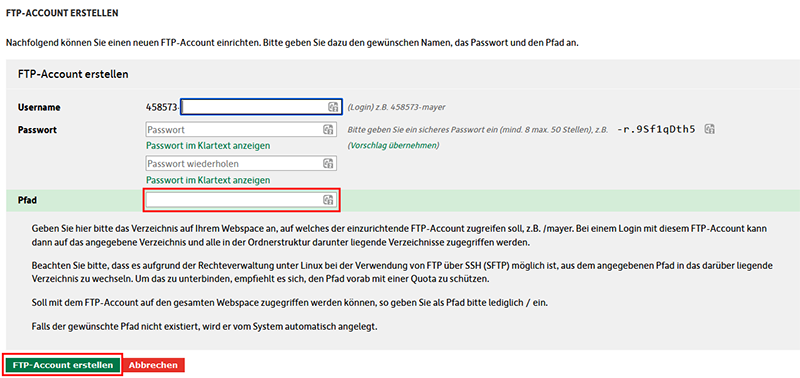The height and width of the screenshot is (378, 800).
Task: Click the bold Username label
Action: (39, 107)
